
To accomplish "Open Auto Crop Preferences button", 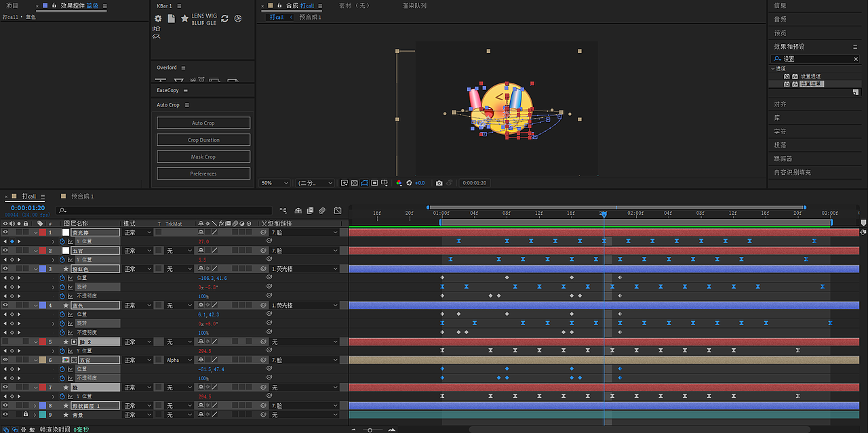I will [x=203, y=173].
